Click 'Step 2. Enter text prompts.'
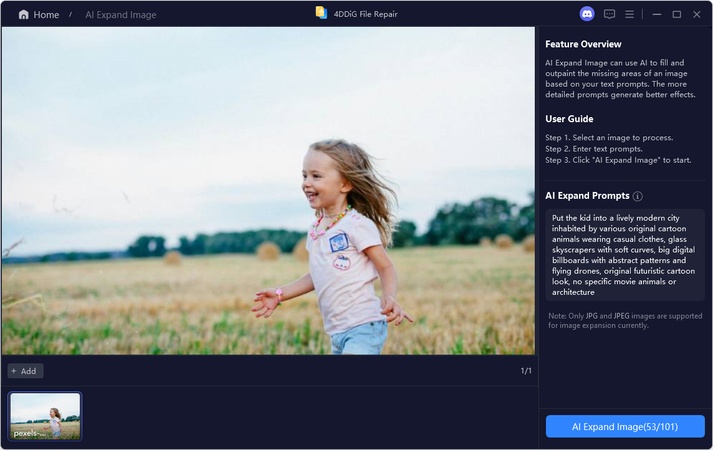Image resolution: width=713 pixels, height=450 pixels. 593,149
